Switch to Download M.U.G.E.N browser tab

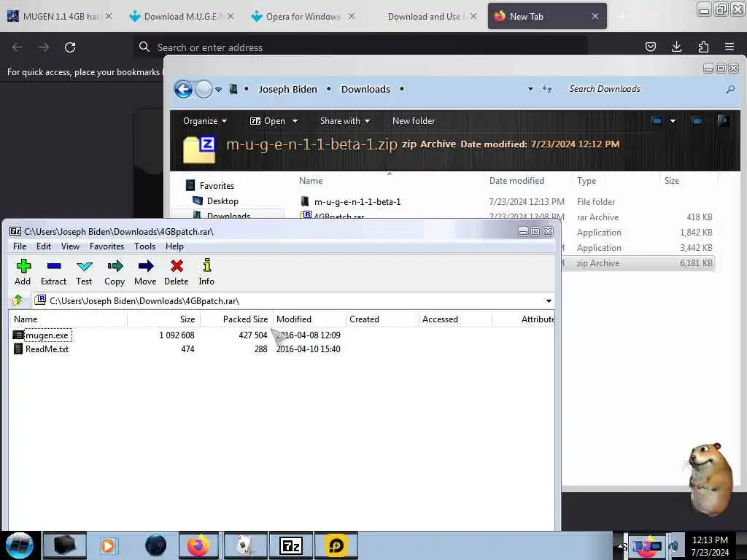pyautogui.click(x=182, y=16)
